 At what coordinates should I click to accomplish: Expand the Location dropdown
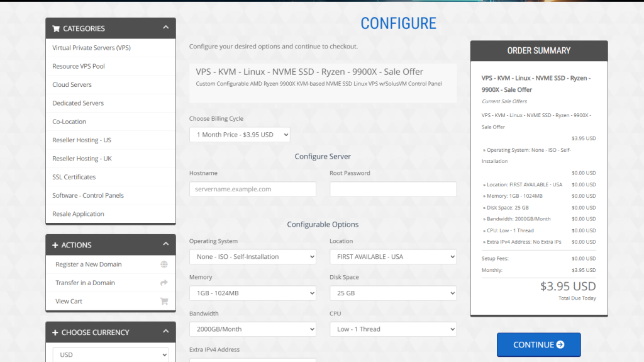392,257
